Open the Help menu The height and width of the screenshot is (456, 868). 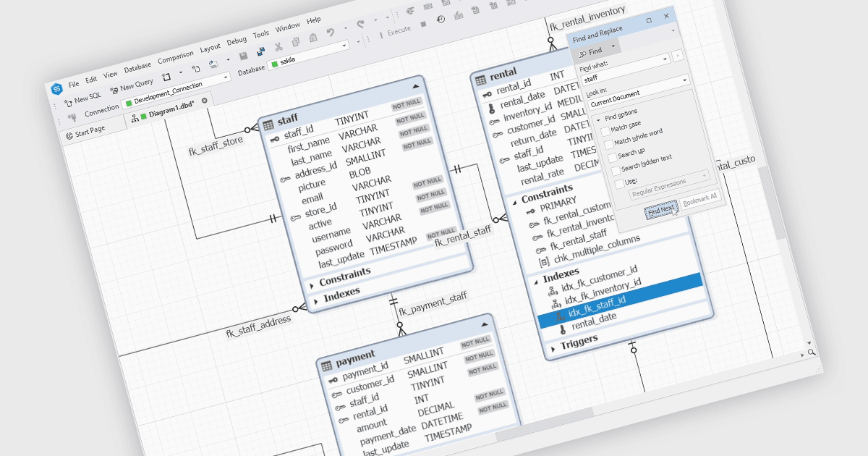click(314, 21)
